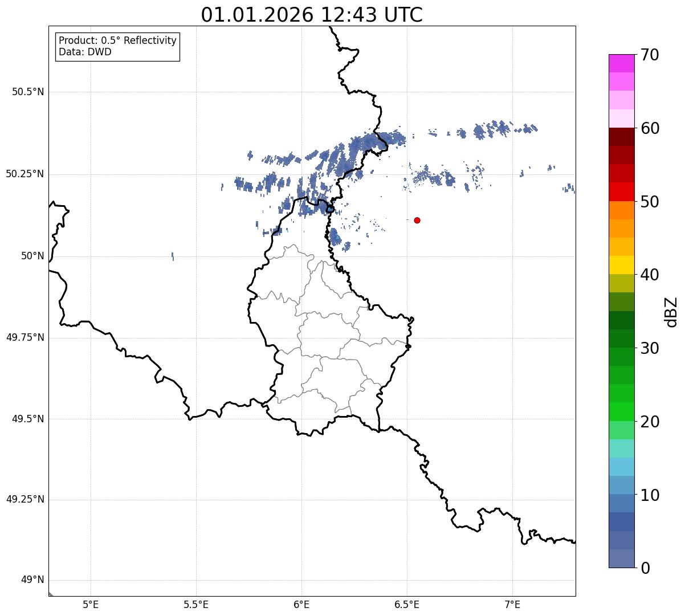Click the 49°N latitude label
This screenshot has width=685, height=616.
[32, 580]
